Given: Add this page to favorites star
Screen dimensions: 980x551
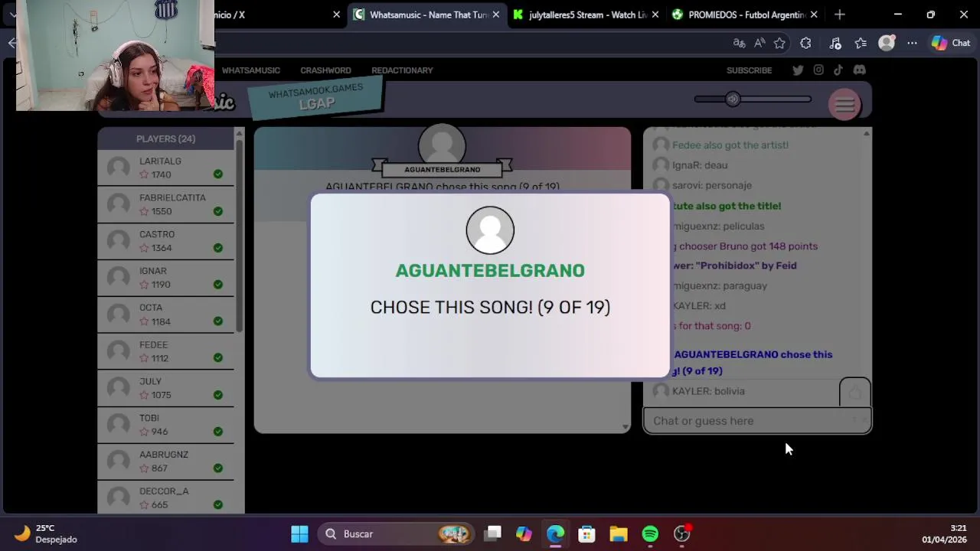Looking at the screenshot, I should coord(779,44).
